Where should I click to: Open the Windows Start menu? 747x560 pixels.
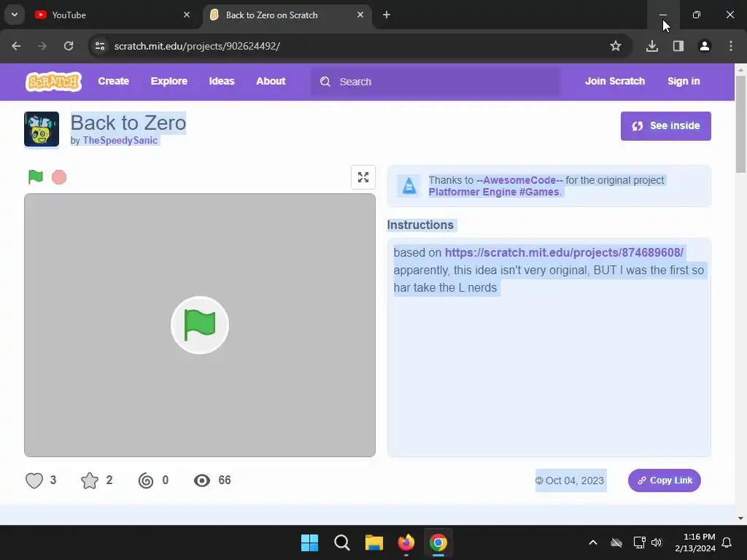tap(309, 542)
